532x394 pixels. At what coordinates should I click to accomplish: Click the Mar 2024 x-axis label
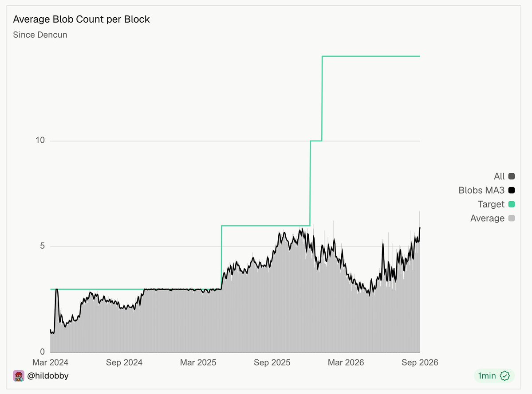point(50,363)
